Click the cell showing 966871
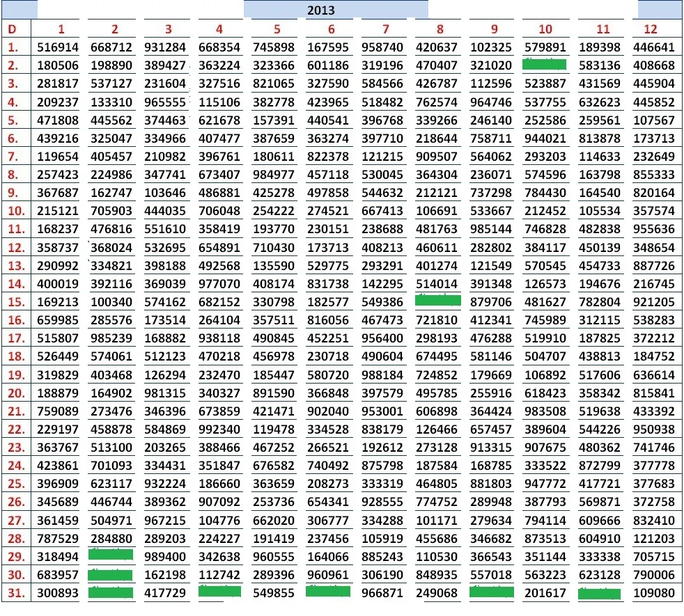Screen dimensions: 684x616 (x=382, y=593)
